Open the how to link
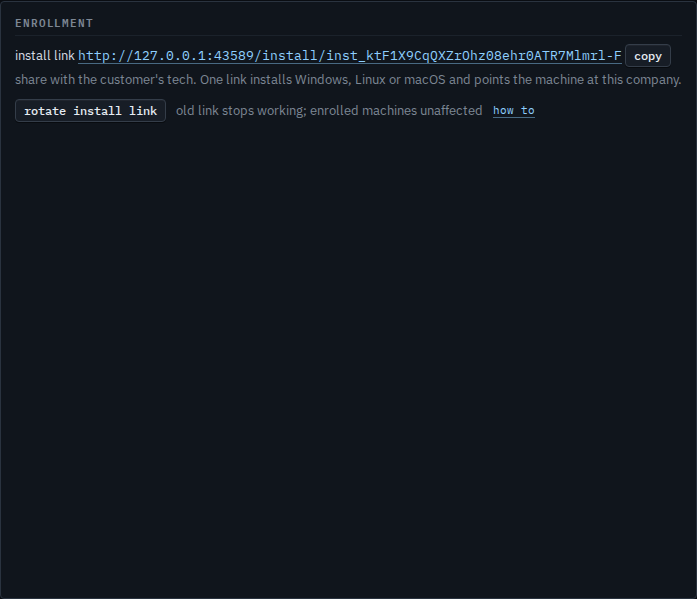The image size is (697, 599). [514, 110]
